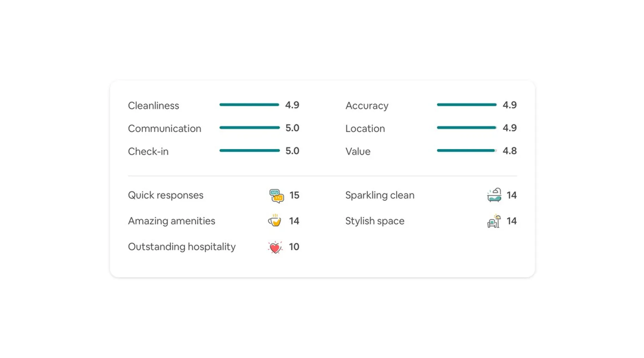
Task: Click the Cleanliness category label
Action: pos(153,106)
